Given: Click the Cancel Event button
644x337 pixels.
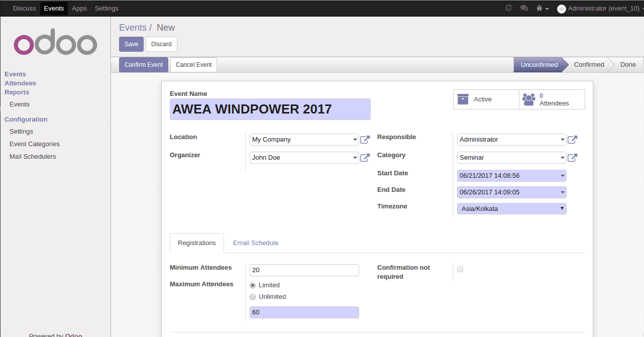Looking at the screenshot, I should pyautogui.click(x=193, y=65).
